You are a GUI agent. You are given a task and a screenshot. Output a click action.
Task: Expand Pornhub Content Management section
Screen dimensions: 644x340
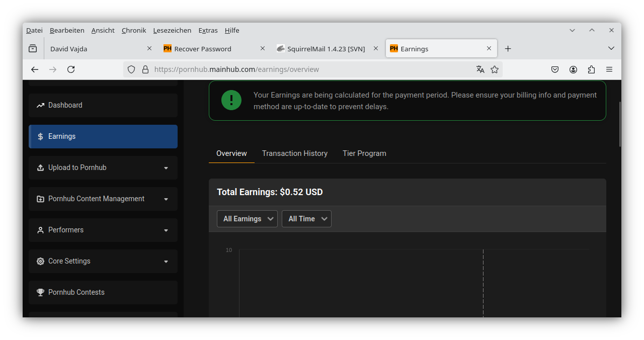coord(103,199)
